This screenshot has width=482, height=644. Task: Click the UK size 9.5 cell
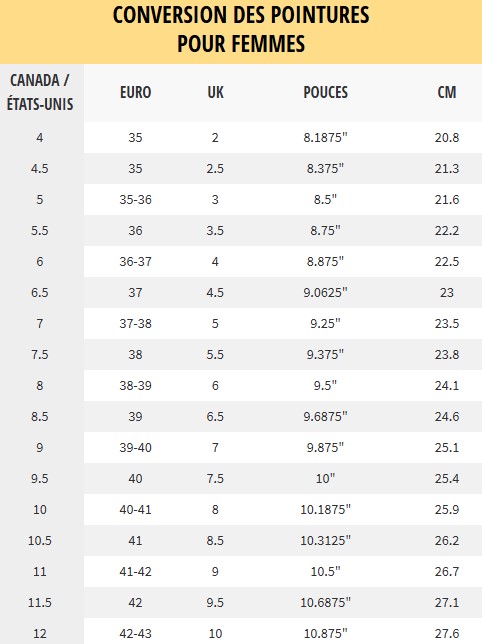tap(215, 603)
